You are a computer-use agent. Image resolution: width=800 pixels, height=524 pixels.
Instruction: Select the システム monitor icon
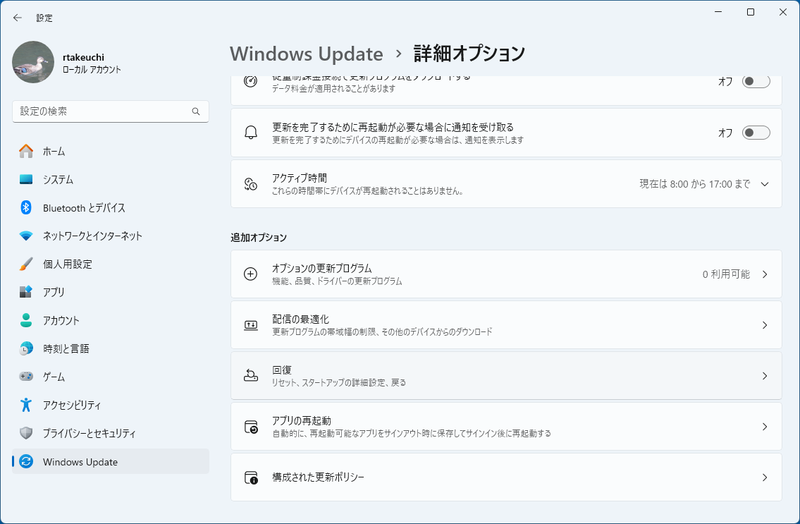(26, 179)
